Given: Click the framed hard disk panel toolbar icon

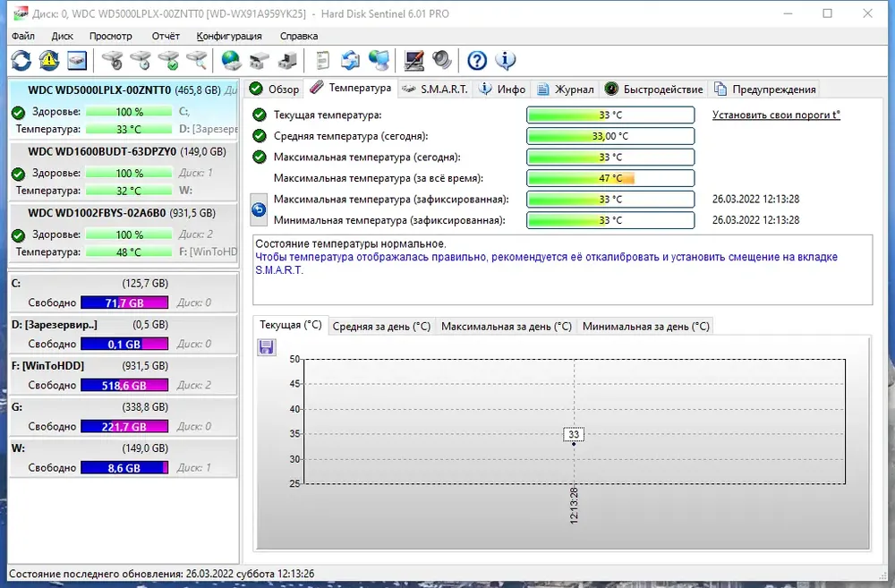Looking at the screenshot, I should tap(77, 60).
